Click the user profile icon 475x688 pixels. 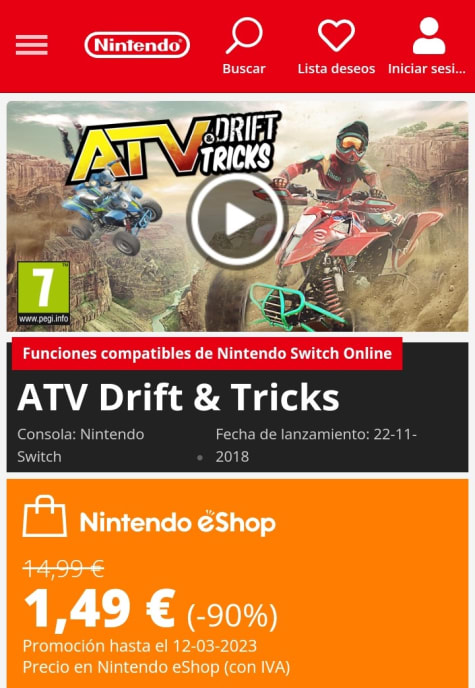click(429, 36)
